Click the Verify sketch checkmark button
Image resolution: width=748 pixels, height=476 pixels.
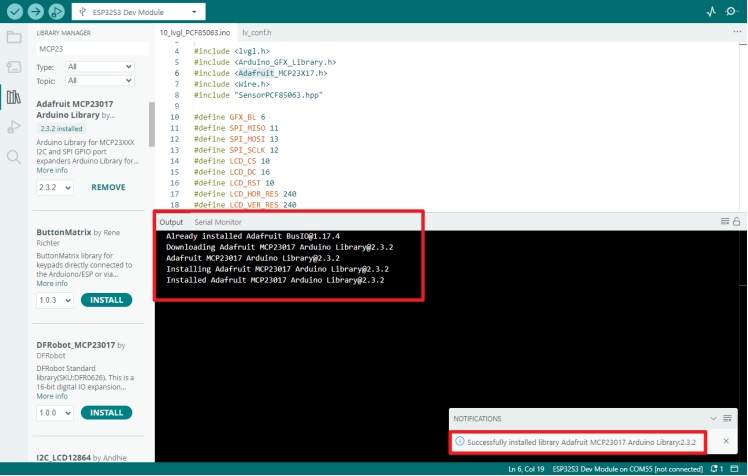coord(13,12)
